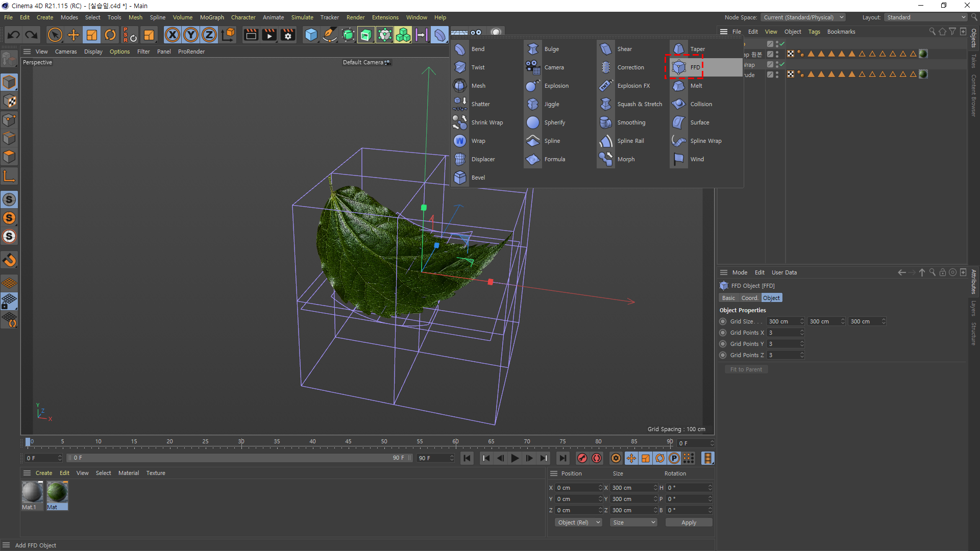The image size is (980, 551).
Task: Choose the Spherify deformer icon
Action: point(533,122)
